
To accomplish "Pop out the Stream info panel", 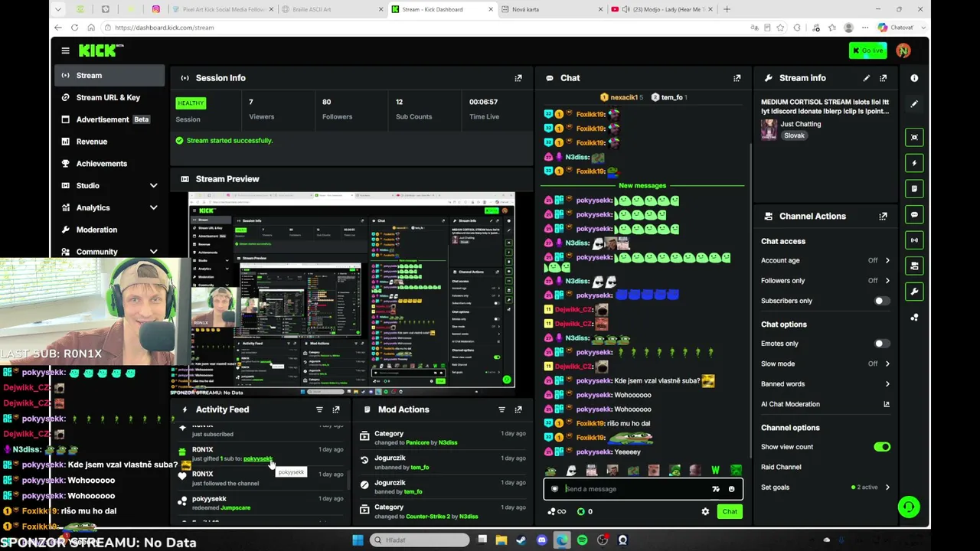I will [x=884, y=78].
